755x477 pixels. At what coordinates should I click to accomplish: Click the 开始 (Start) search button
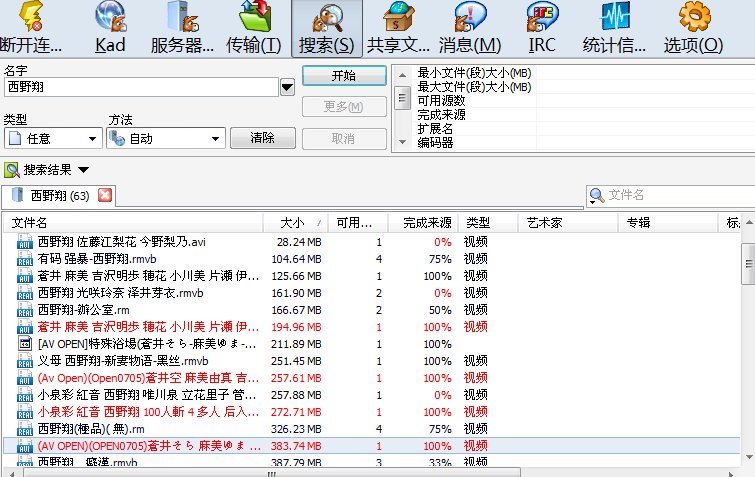point(344,76)
